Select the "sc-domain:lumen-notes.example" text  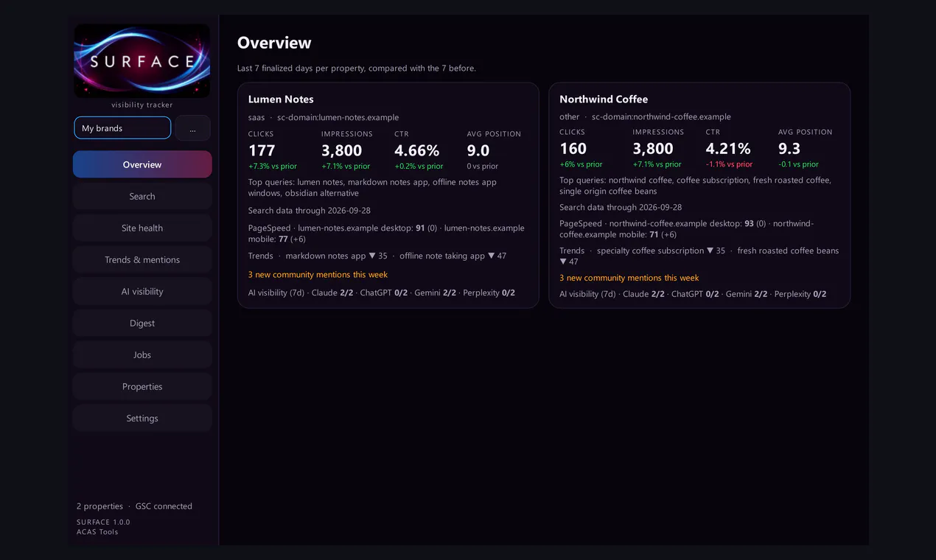pos(338,117)
